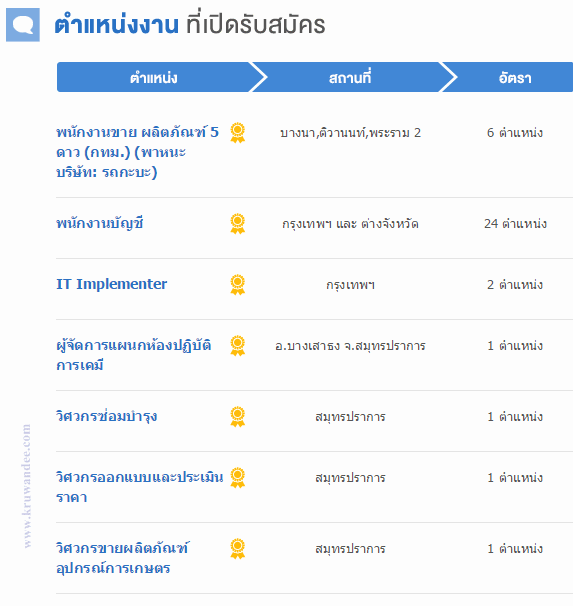The width and height of the screenshot is (573, 606).
Task: Click the อัตรา column header
Action: [x=515, y=77]
